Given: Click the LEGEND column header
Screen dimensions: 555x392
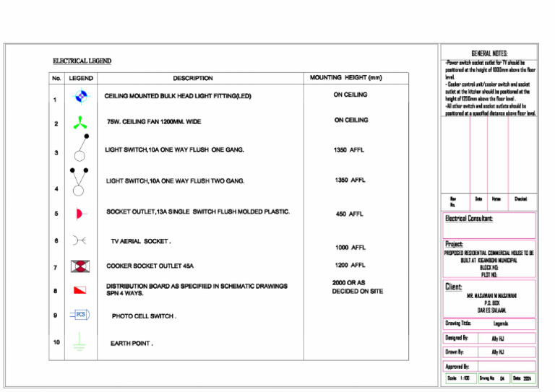Looking at the screenshot, I should click(x=81, y=78).
